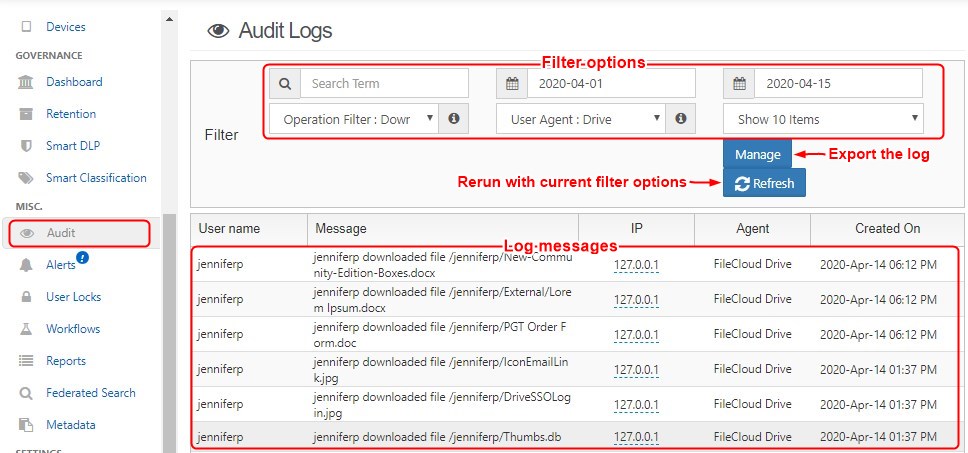The image size is (968, 453).
Task: Click the Workflows flask icon
Action: 27,329
